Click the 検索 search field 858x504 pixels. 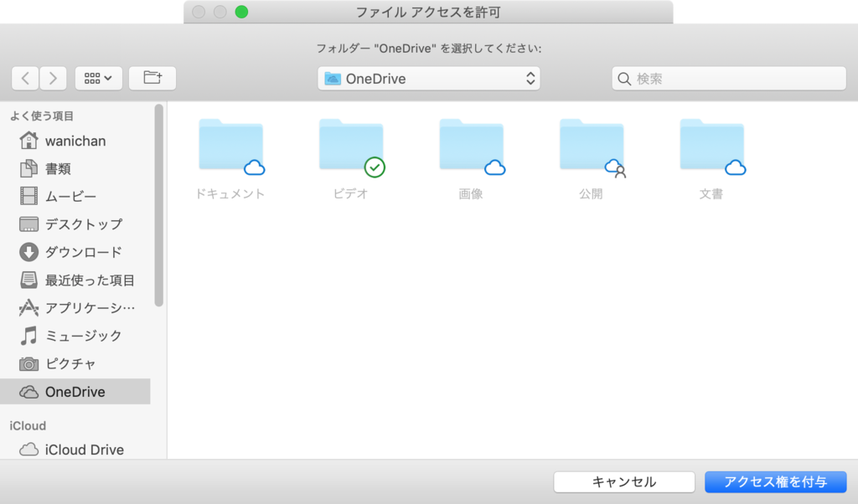pyautogui.click(x=729, y=79)
